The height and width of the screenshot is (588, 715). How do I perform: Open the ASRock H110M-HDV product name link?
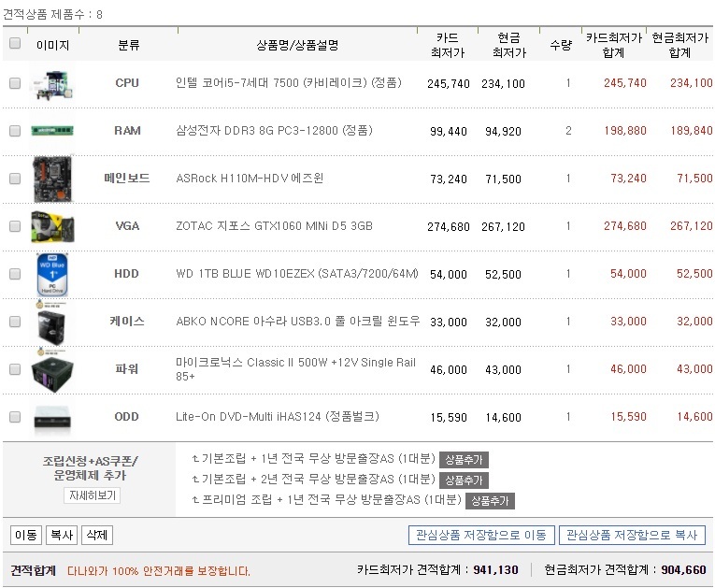coord(250,178)
